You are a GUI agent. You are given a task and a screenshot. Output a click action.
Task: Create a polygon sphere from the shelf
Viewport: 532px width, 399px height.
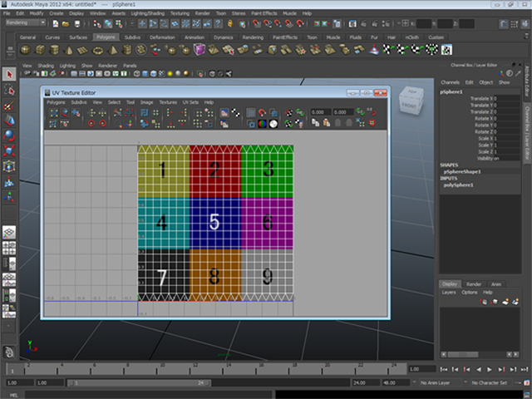(26, 50)
